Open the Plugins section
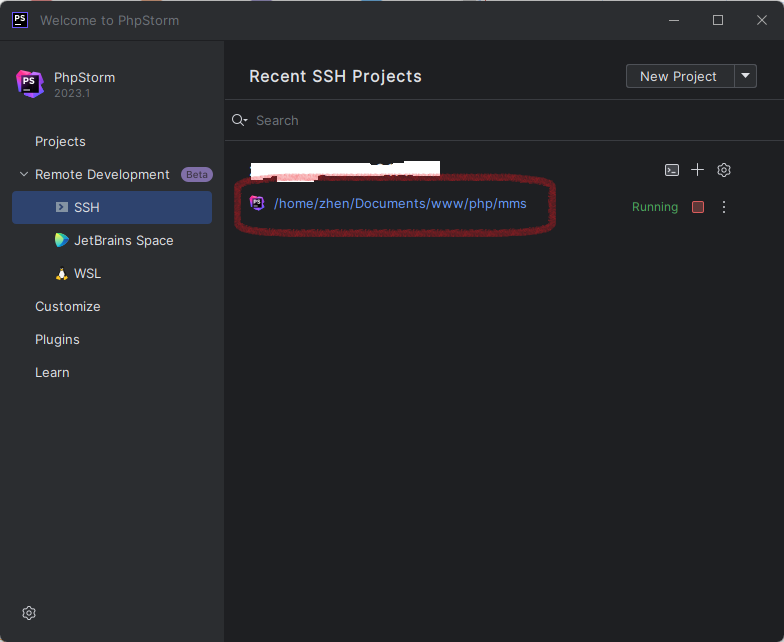The height and width of the screenshot is (642, 784). point(57,339)
